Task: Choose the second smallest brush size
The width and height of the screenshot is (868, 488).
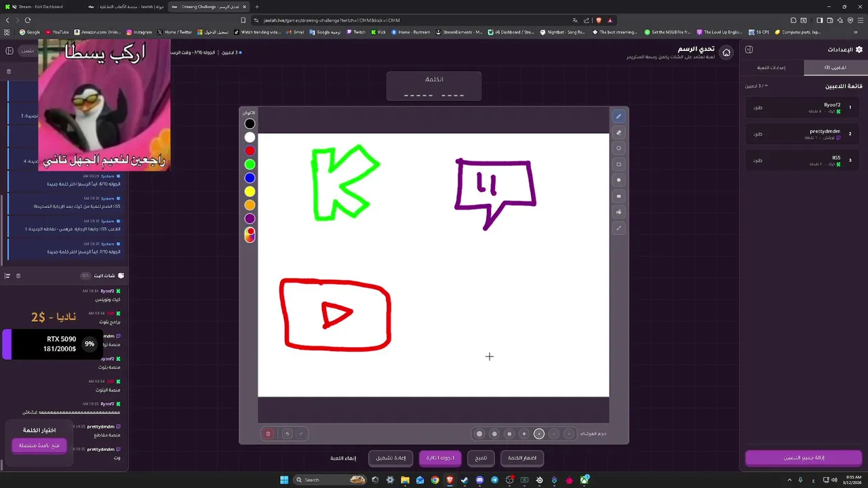Action: (x=554, y=434)
